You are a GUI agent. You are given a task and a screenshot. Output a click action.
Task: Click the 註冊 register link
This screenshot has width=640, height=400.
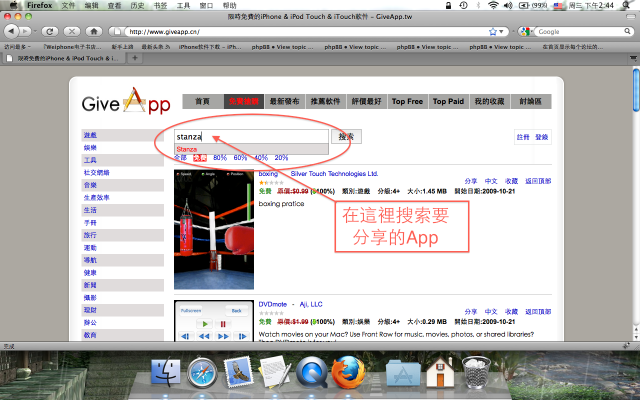pos(523,137)
